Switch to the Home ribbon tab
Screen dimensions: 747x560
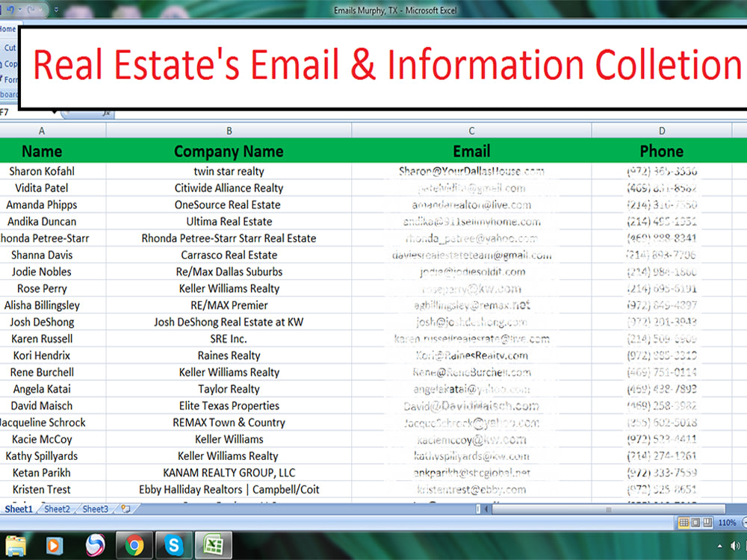coord(7,29)
